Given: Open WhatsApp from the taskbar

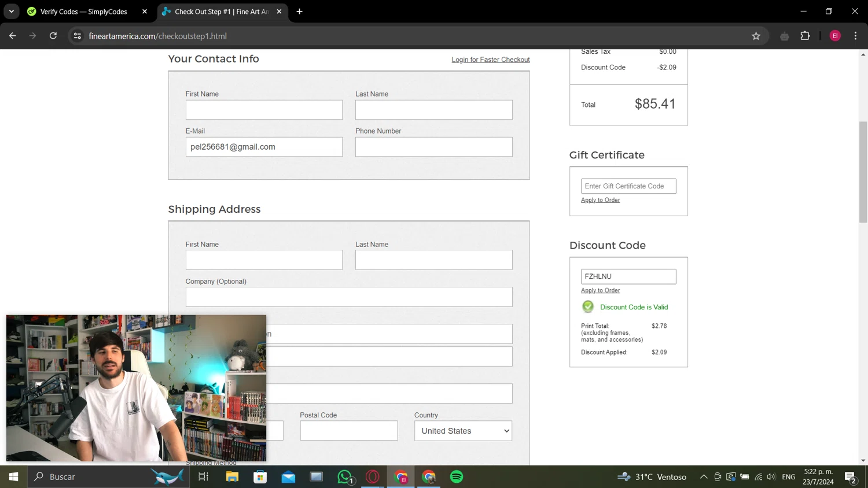Looking at the screenshot, I should point(345,476).
